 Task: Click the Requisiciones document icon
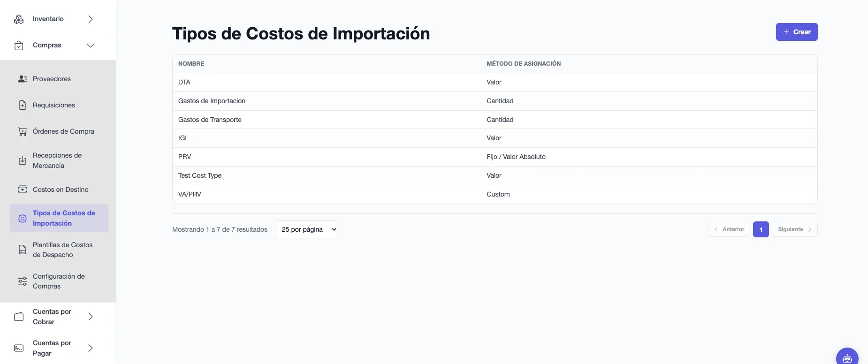click(x=23, y=105)
